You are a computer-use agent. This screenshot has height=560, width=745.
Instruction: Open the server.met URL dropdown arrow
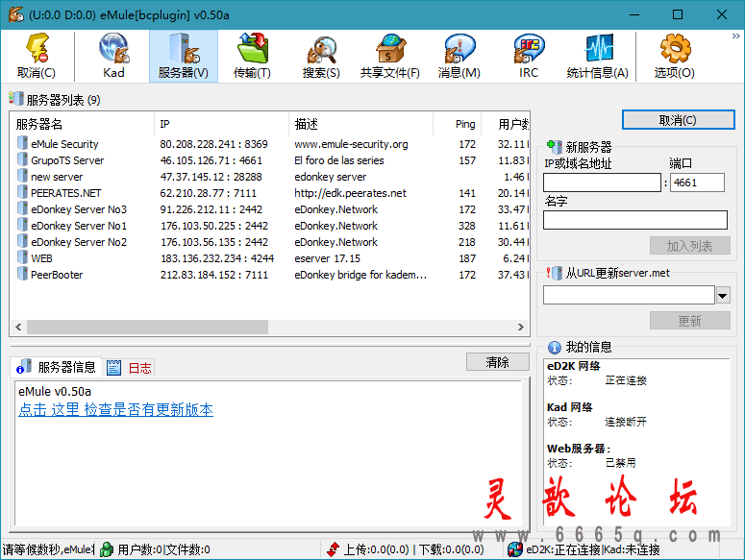coord(723,295)
